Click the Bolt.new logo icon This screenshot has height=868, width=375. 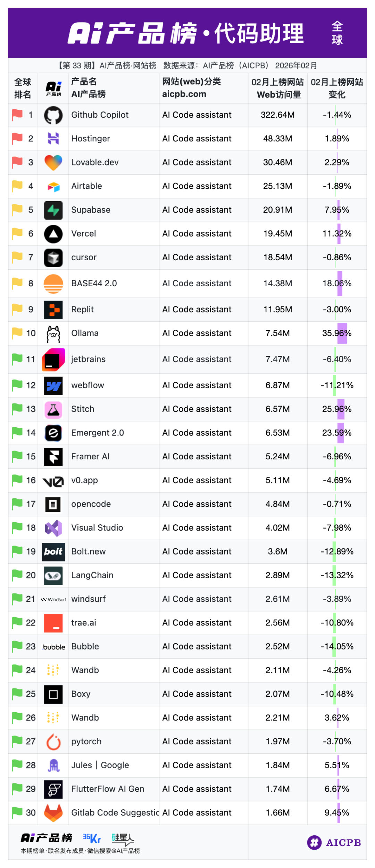point(53,552)
